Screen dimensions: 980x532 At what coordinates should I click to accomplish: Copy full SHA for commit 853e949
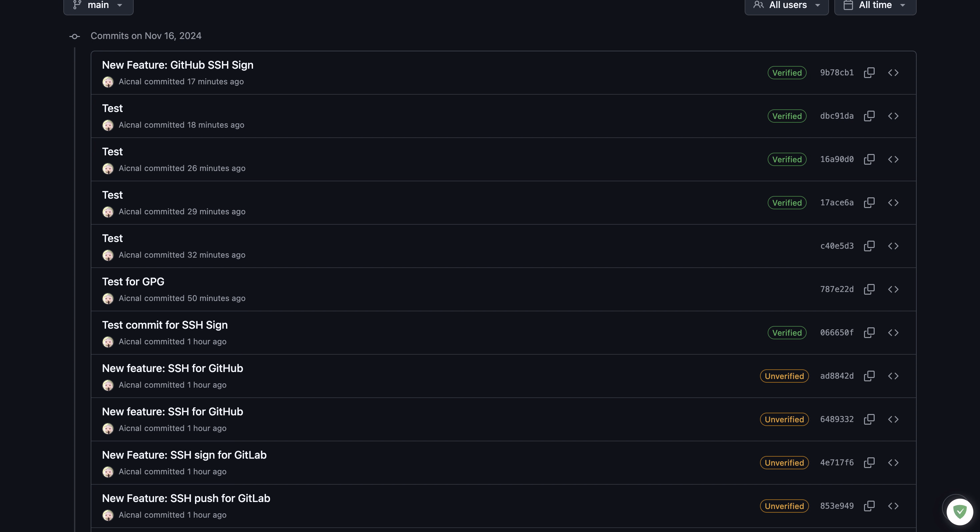pos(869,506)
